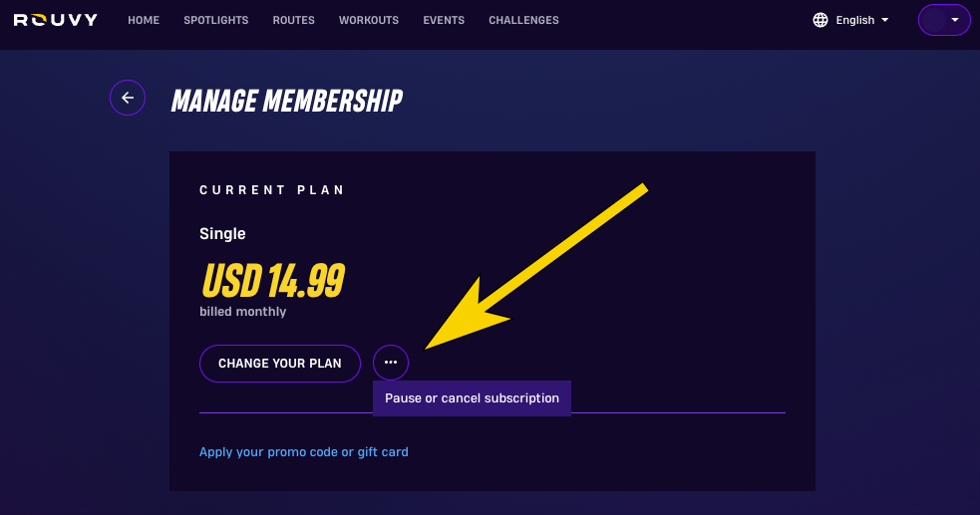The height and width of the screenshot is (515, 980).
Task: Open the HOME menu item
Action: (144, 20)
